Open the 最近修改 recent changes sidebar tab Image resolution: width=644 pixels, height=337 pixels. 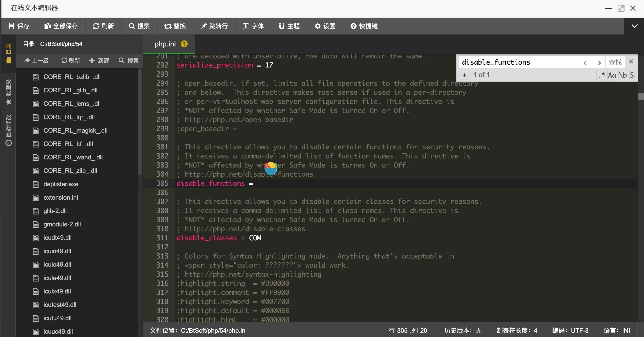tap(9, 130)
